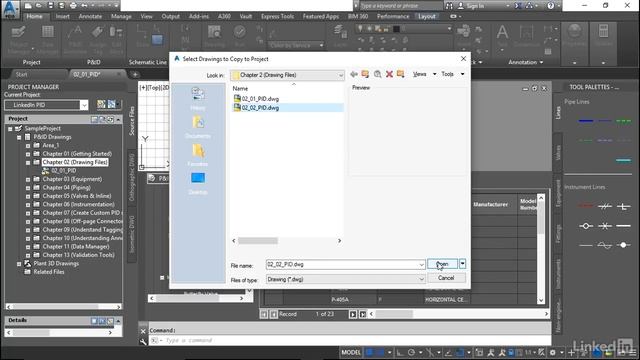This screenshot has height=360, width=640.
Task: Click the green dashed pipe line swatch
Action: click(x=623, y=121)
